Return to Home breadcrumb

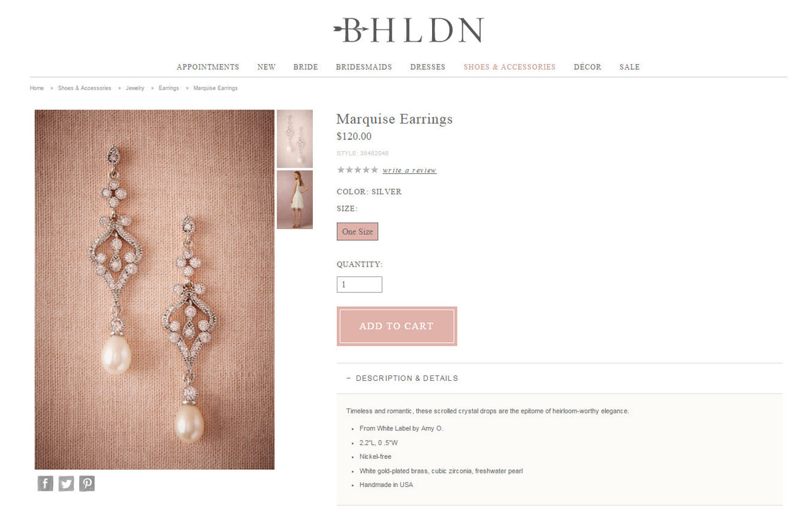[37, 88]
